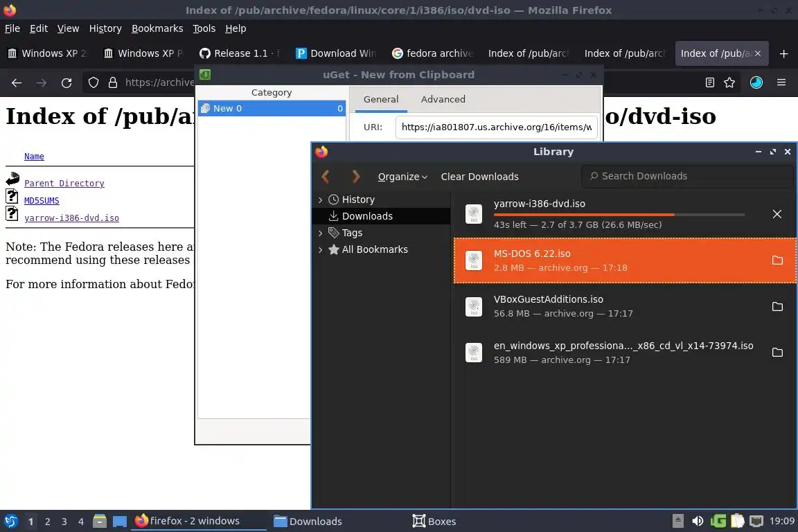Open the tracking protection shield icon

click(93, 82)
